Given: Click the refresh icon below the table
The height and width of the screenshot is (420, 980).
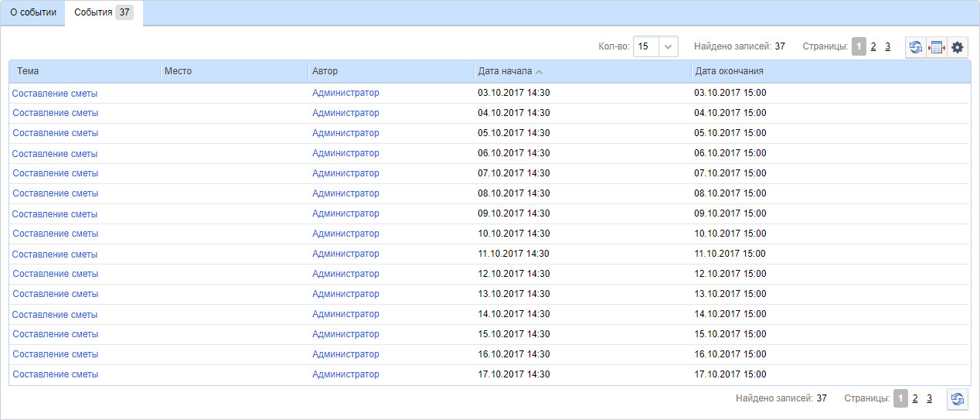Looking at the screenshot, I should coord(958,399).
